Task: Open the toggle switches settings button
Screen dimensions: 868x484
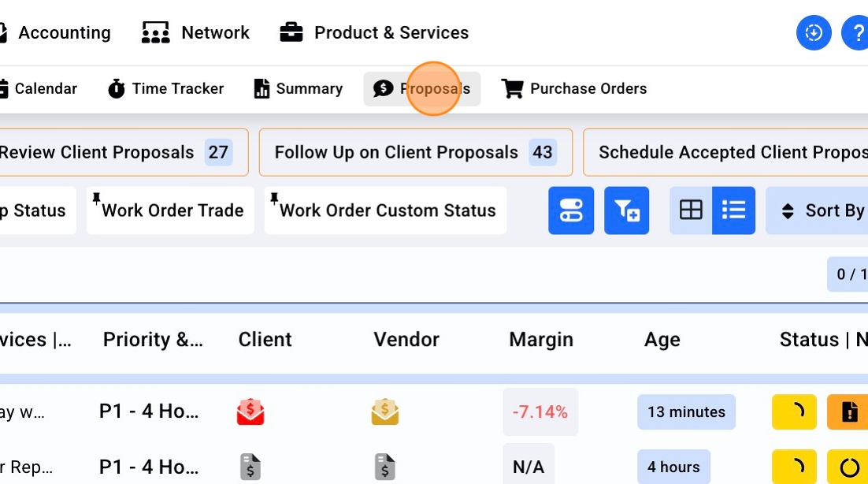Action: (571, 210)
